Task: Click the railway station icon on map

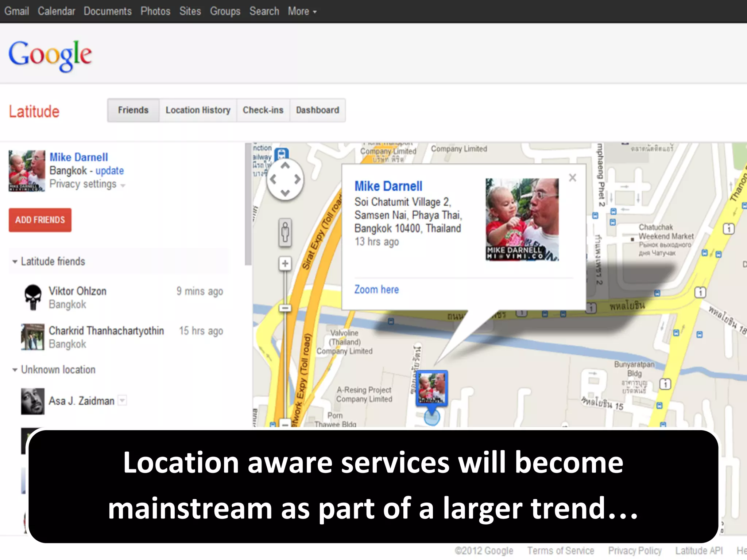Action: pos(282,154)
